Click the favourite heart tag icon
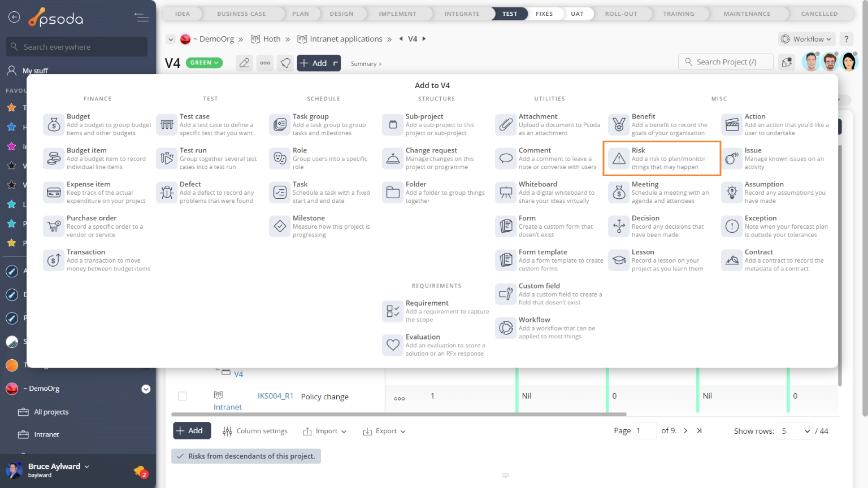The width and height of the screenshot is (868, 488). click(x=286, y=63)
